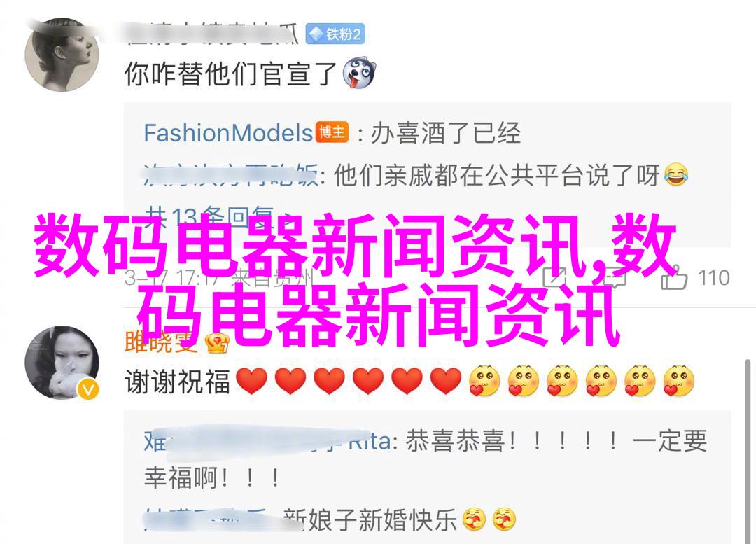Open the FashionModels profile link
Image resolution: width=756 pixels, height=544 pixels.
228,132
